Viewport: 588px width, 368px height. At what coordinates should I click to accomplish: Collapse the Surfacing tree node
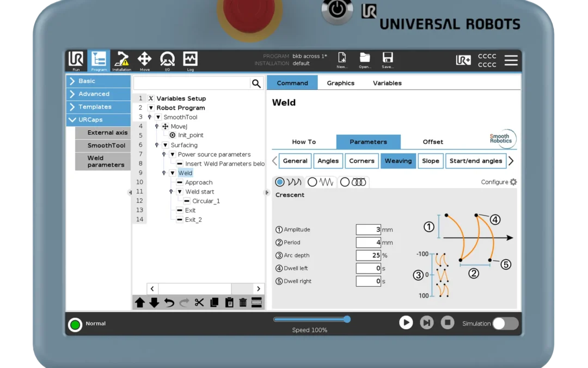coord(166,145)
